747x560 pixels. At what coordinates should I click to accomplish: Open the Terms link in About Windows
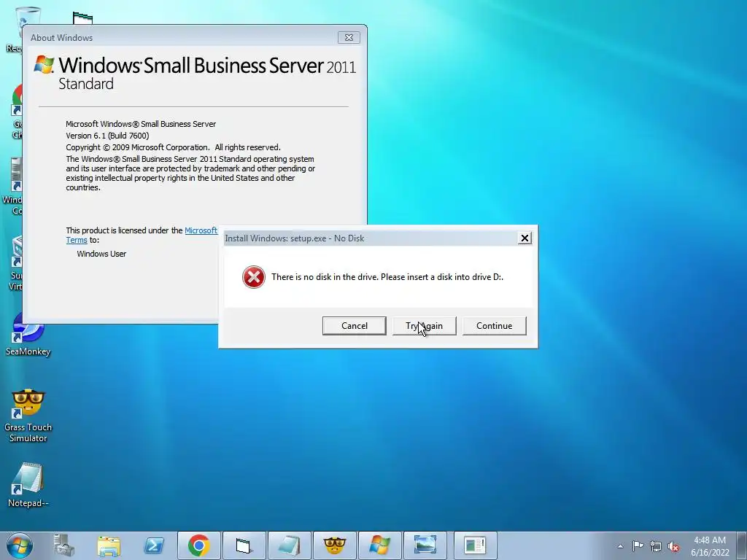tap(76, 241)
